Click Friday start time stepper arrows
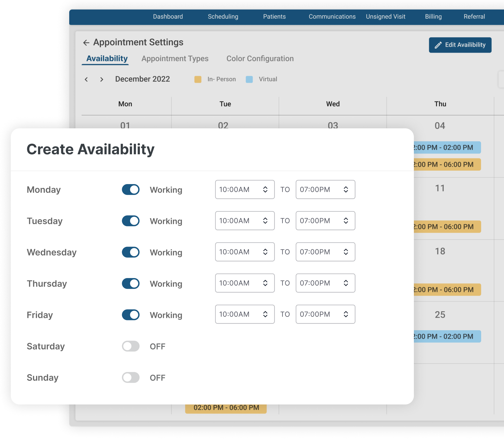 (265, 314)
